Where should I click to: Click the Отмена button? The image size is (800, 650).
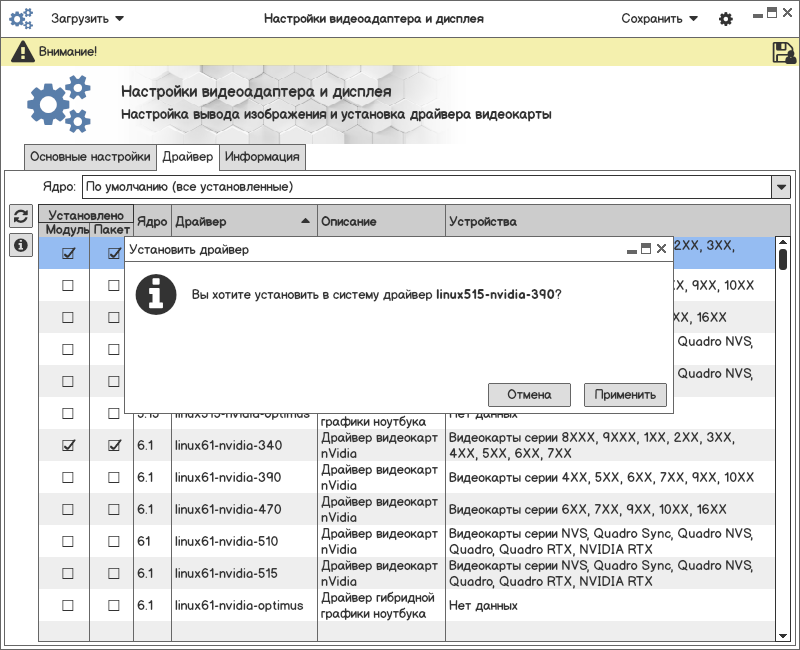click(x=529, y=394)
